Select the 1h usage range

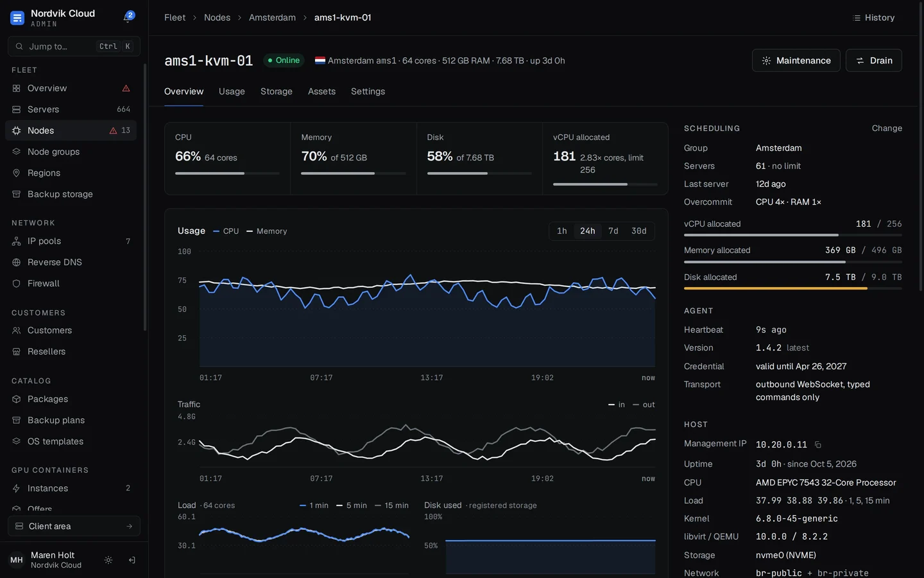pyautogui.click(x=562, y=231)
